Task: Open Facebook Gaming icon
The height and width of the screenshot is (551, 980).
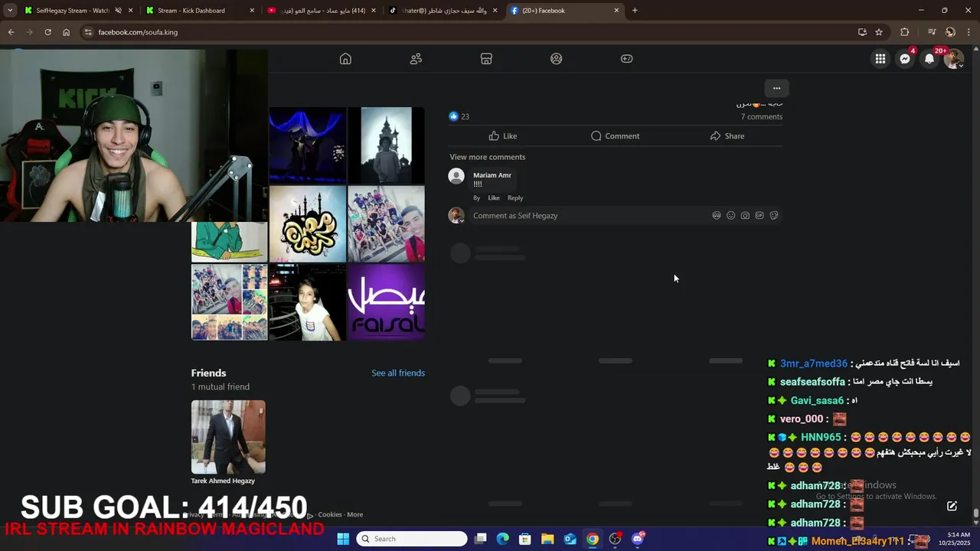Action: [x=627, y=59]
